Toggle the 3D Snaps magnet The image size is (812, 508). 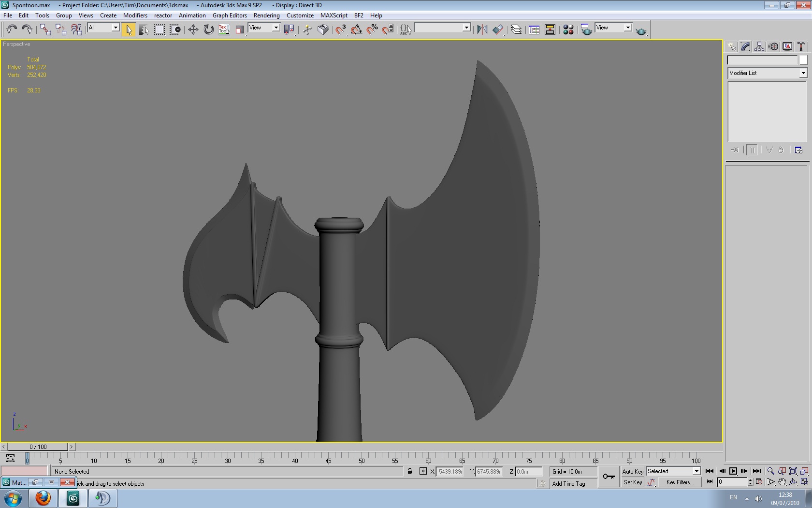pos(341,30)
